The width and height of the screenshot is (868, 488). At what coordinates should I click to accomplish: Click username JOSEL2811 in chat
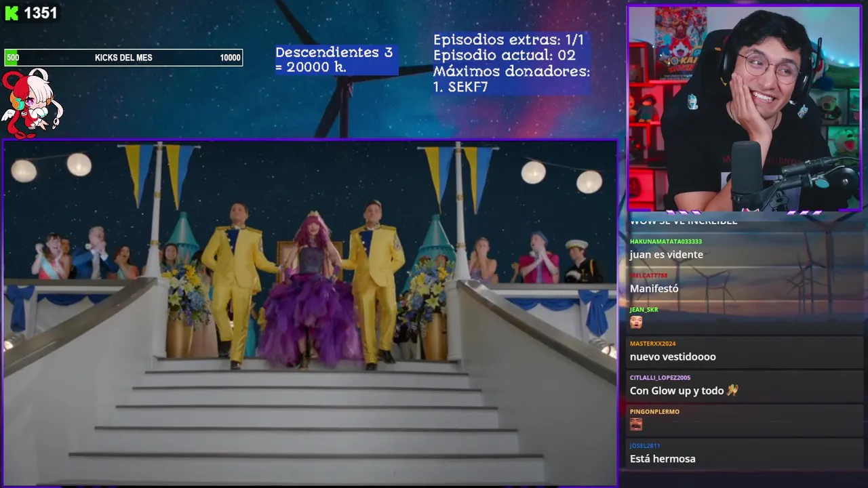(644, 446)
